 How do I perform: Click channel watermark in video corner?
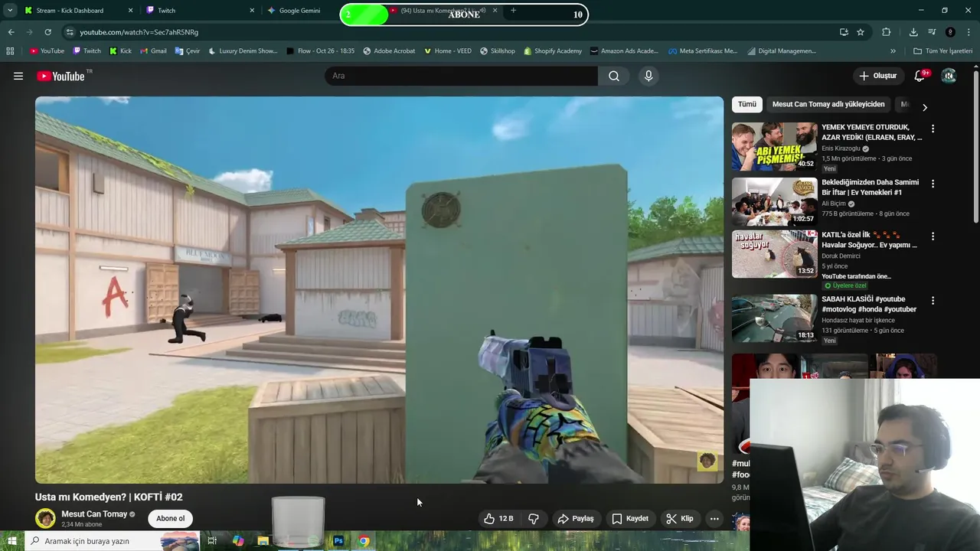coord(707,461)
